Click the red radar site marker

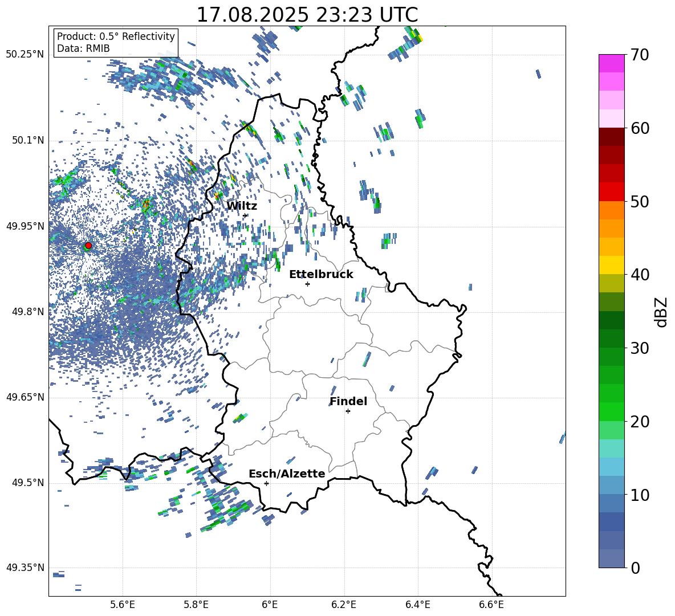click(88, 246)
